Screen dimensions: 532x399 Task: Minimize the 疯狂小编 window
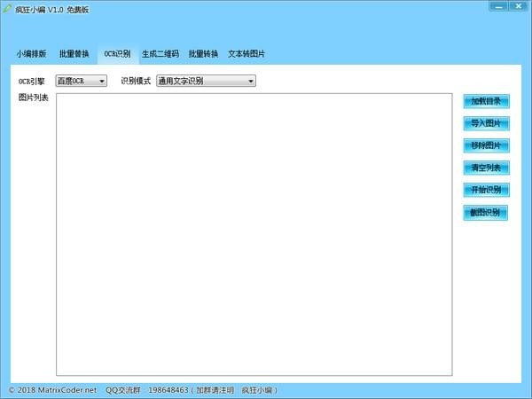click(x=498, y=6)
